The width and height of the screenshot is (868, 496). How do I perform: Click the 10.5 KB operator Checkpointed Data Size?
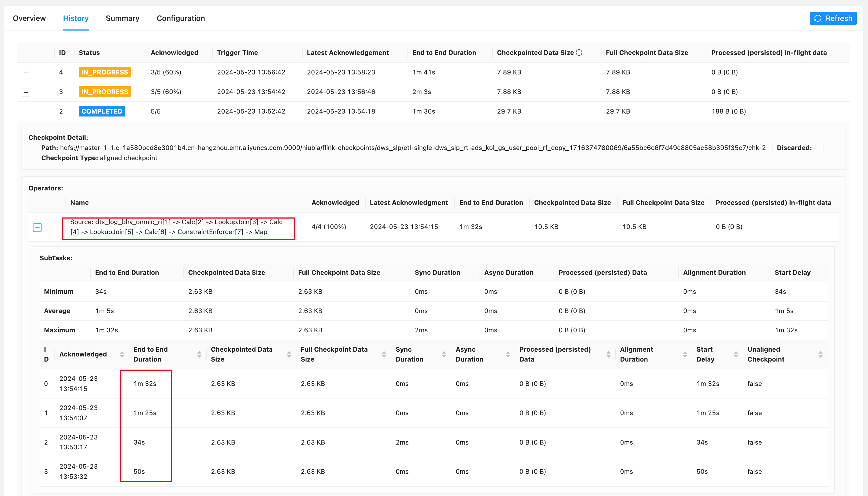click(546, 227)
